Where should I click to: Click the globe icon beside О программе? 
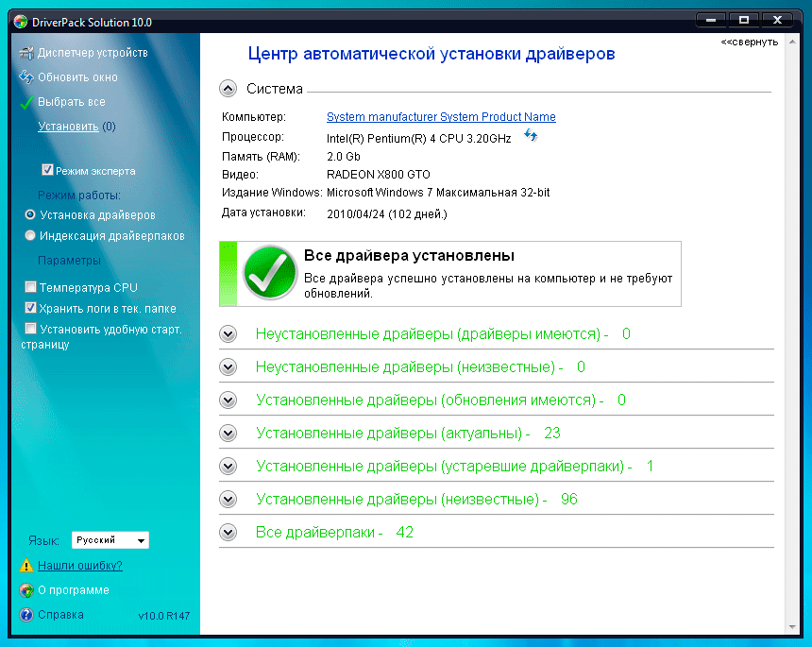point(25,590)
